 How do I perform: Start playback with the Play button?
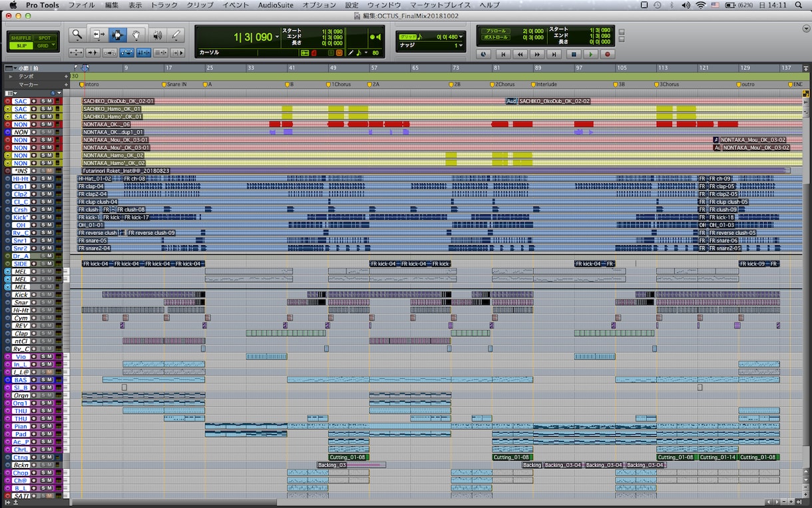pyautogui.click(x=590, y=54)
